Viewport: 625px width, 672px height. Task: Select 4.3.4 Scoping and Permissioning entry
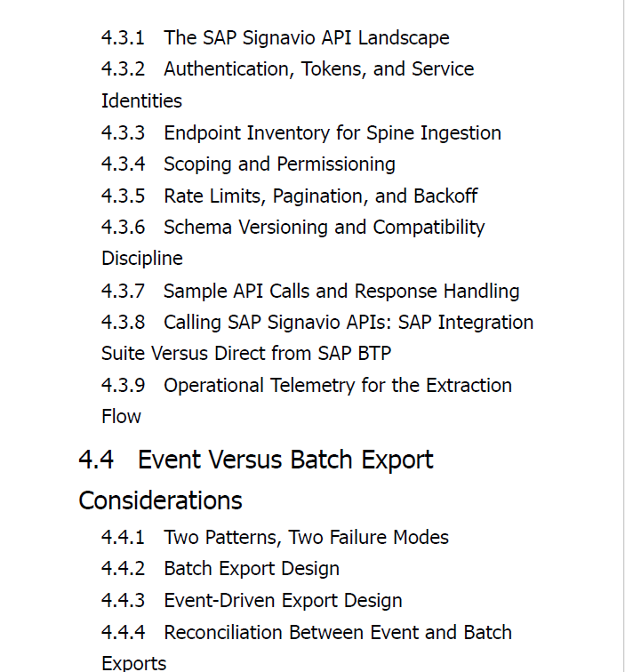pos(248,164)
